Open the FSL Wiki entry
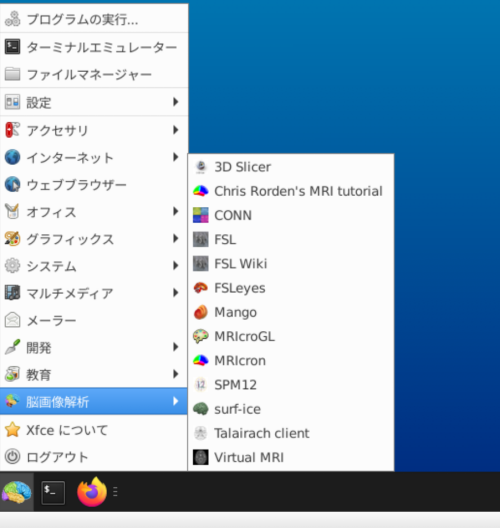Screen dimensions: 500x528 click(x=291, y=264)
